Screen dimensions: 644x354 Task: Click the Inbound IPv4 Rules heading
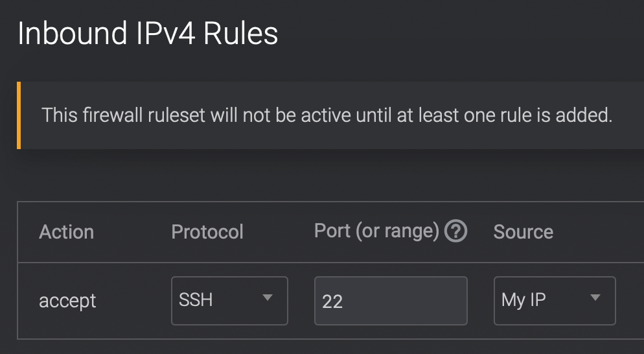148,34
